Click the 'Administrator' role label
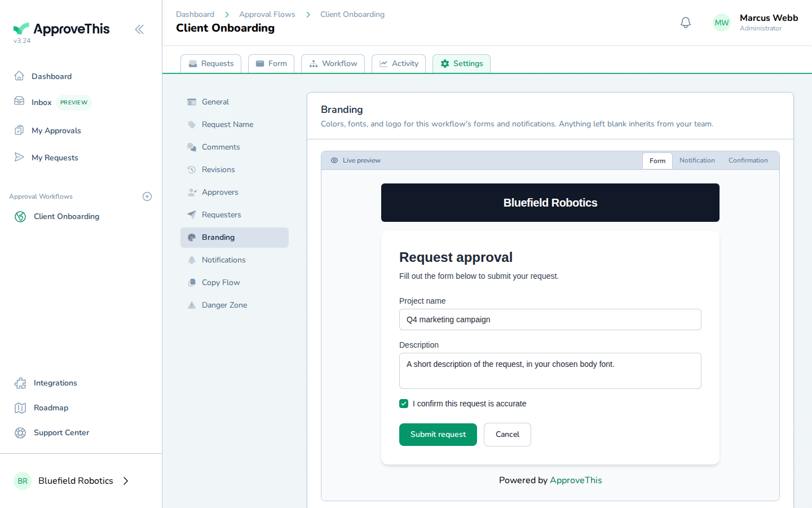This screenshot has height=508, width=812. click(761, 28)
